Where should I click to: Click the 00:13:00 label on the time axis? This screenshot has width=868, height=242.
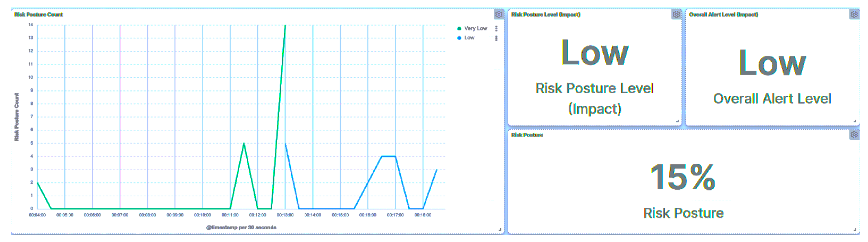click(285, 215)
